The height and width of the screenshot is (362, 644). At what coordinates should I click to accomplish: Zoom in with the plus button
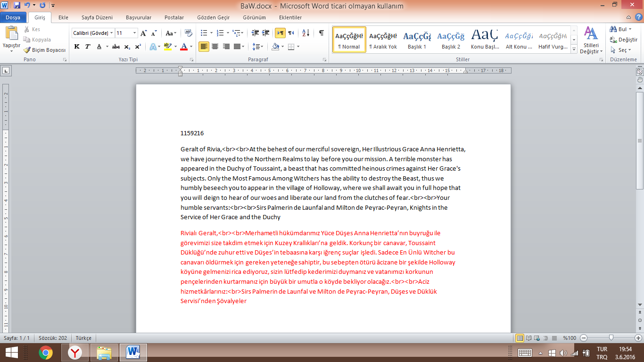[x=638, y=338]
